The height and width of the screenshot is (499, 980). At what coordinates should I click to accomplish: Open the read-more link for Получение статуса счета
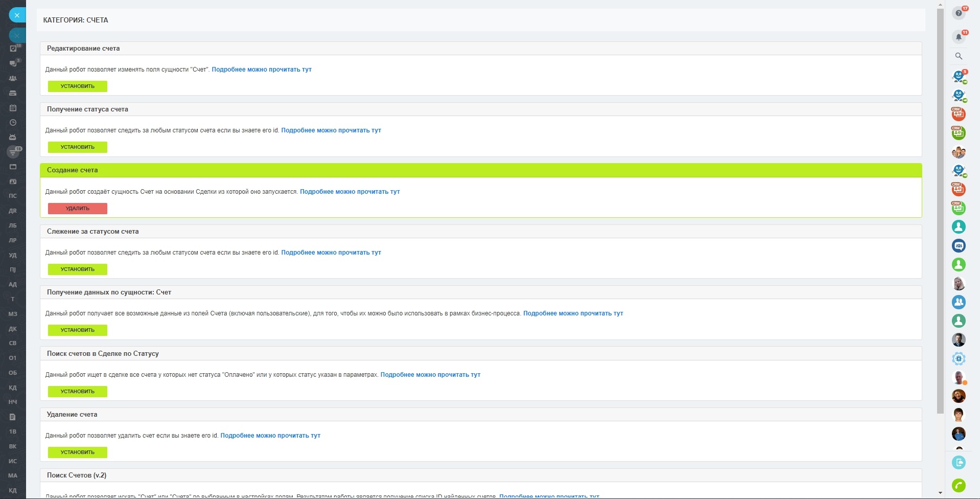331,130
